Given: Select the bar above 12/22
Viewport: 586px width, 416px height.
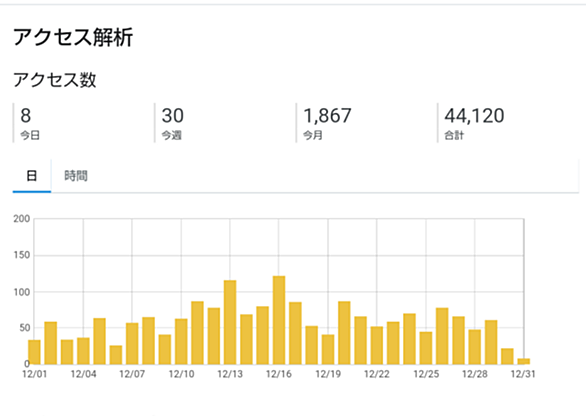Looking at the screenshot, I should point(377,345).
